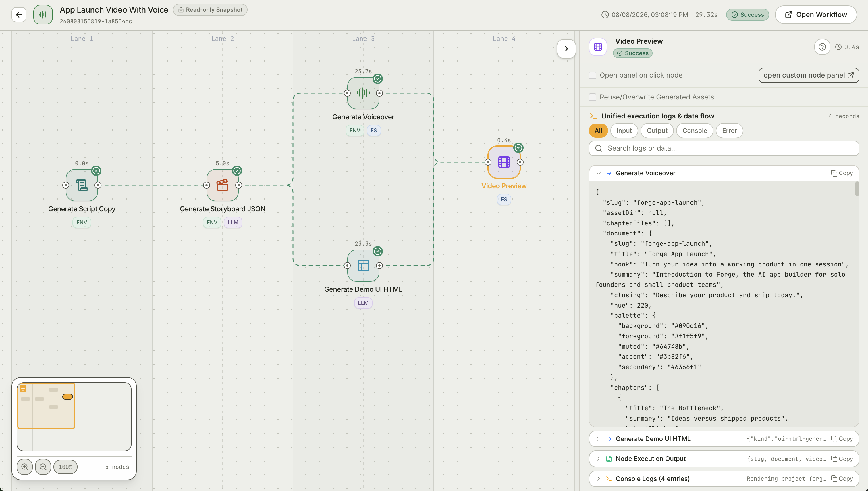Click the ENV tag under Generate Voiceover
The width and height of the screenshot is (868, 491).
pyautogui.click(x=355, y=131)
